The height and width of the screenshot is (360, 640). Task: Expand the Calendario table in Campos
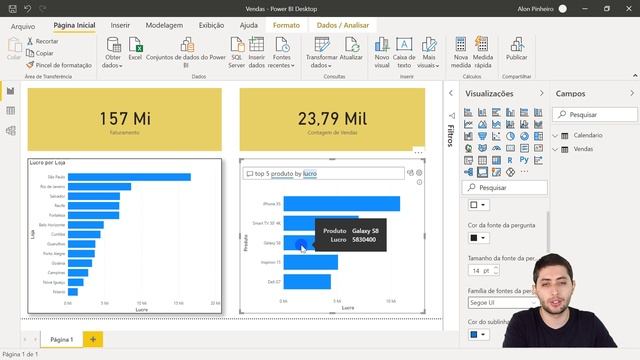[x=556, y=136]
